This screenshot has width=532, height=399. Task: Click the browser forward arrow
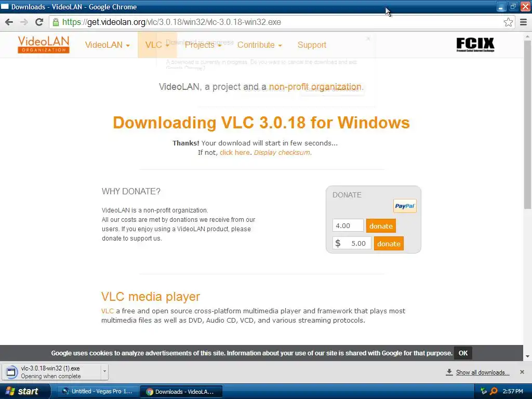(24, 22)
